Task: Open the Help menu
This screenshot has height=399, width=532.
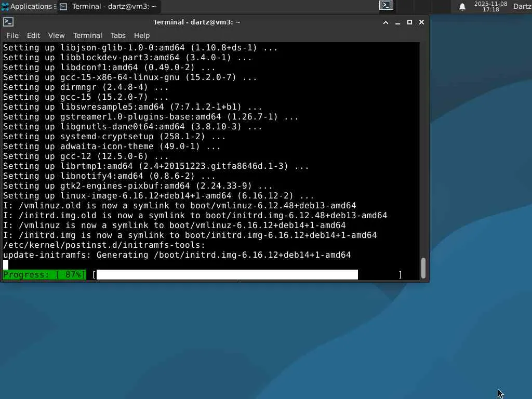Action: (x=141, y=35)
